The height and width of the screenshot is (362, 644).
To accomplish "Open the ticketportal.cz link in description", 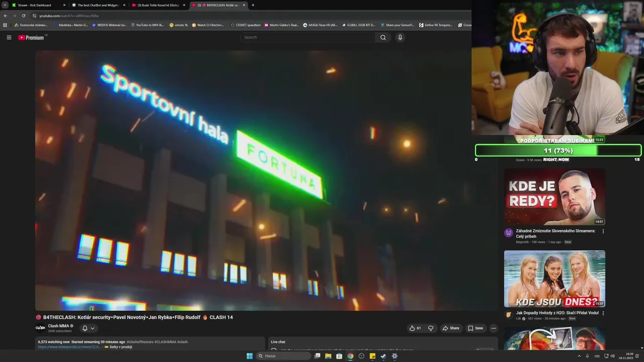I will [x=70, y=347].
